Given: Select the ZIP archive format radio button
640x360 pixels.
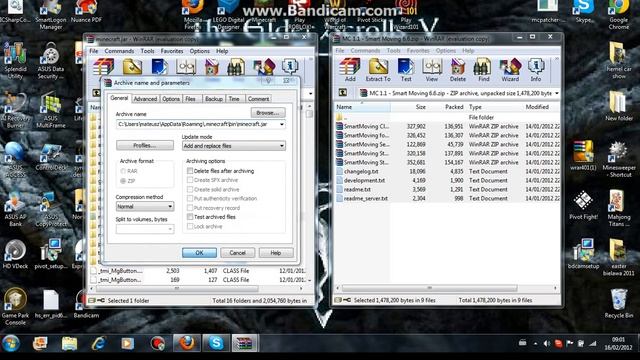Looking at the screenshot, I should [123, 180].
